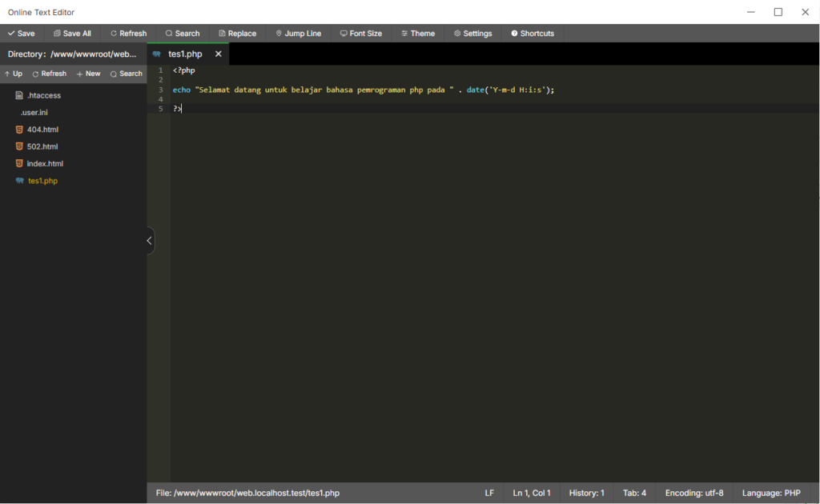Viewport: 820px width, 504px height.
Task: Click Encoding: utf-8 in status bar
Action: [693, 494]
